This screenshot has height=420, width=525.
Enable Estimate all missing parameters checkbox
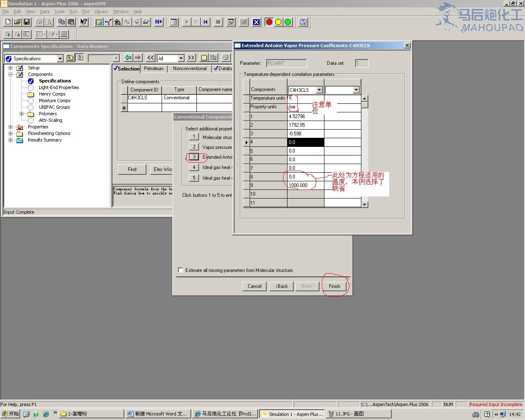tap(180, 270)
